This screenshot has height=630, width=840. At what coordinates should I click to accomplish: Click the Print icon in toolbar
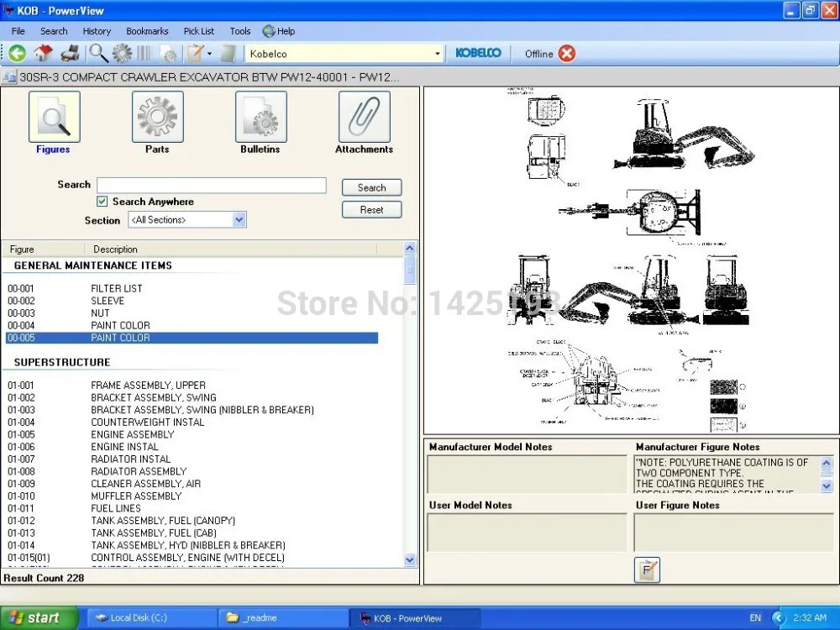pos(71,54)
